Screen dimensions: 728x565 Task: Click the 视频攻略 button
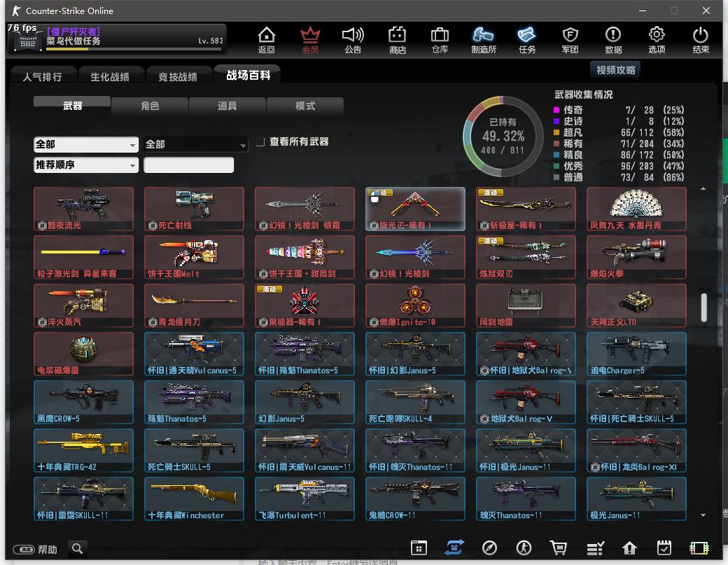pos(615,70)
